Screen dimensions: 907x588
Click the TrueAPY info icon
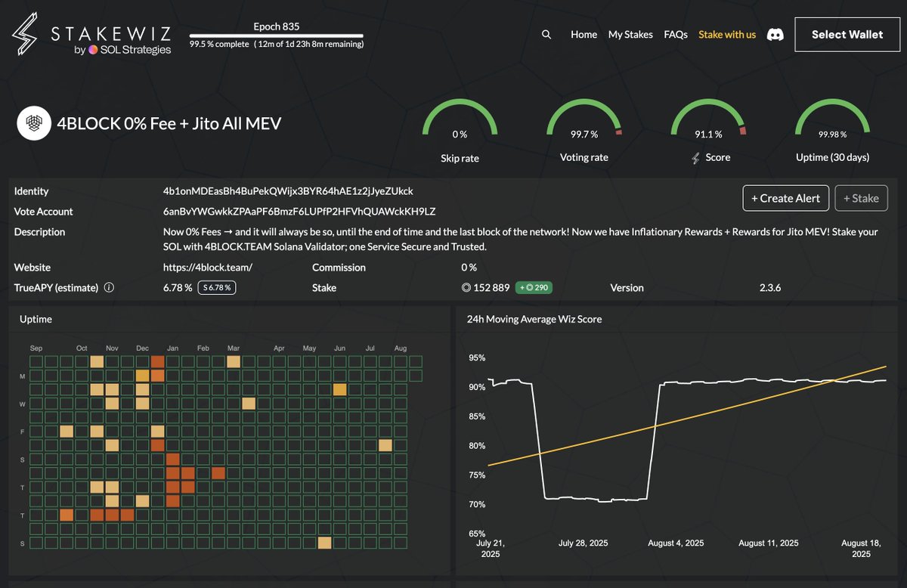tap(109, 288)
